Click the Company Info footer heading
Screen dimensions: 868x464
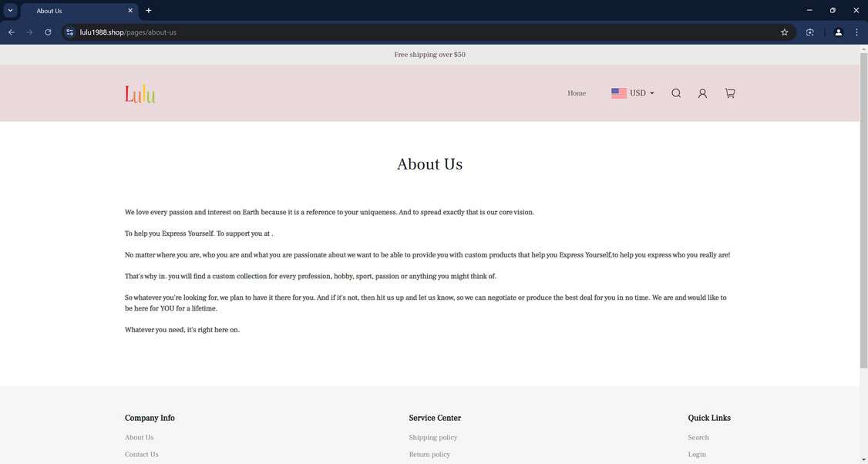(x=150, y=418)
